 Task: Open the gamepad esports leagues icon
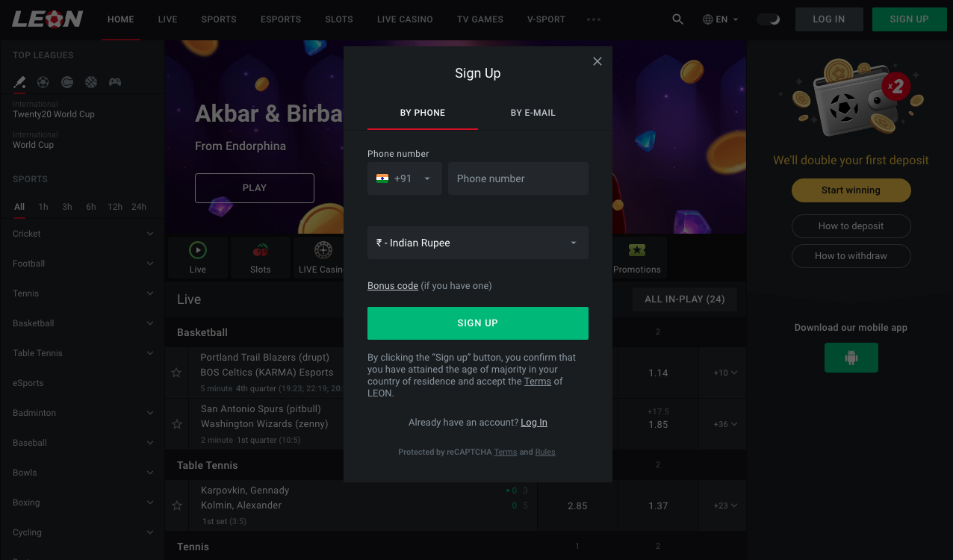coord(115,82)
